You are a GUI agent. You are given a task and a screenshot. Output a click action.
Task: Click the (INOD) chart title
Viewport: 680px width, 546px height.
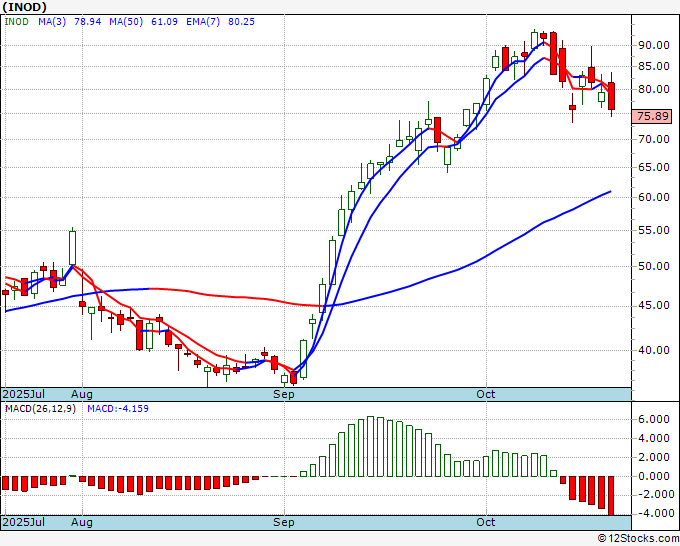pos(24,7)
